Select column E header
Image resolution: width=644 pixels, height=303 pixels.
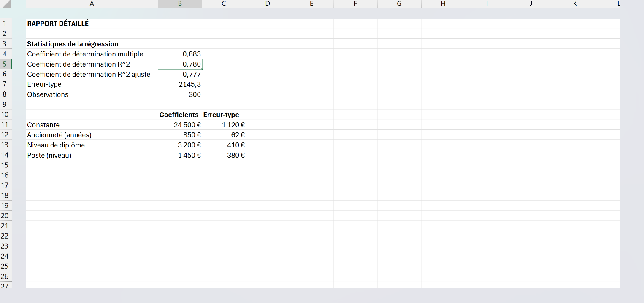pyautogui.click(x=311, y=4)
